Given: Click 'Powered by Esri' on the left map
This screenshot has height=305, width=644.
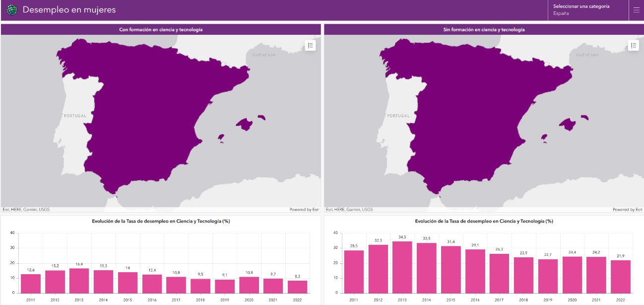Looking at the screenshot, I should 304,210.
